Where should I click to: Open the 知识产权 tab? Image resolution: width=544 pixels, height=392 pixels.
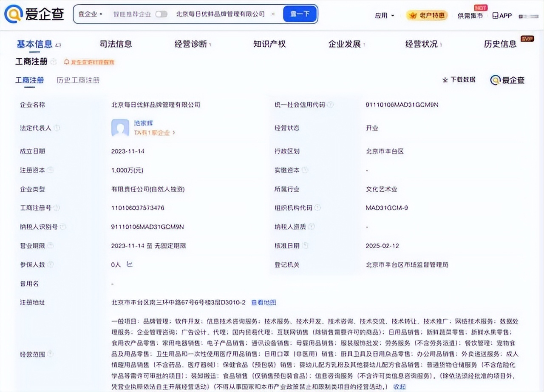(x=269, y=44)
